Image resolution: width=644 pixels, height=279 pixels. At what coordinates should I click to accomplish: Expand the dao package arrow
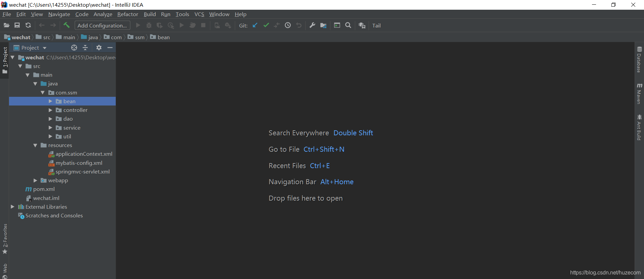[50, 119]
